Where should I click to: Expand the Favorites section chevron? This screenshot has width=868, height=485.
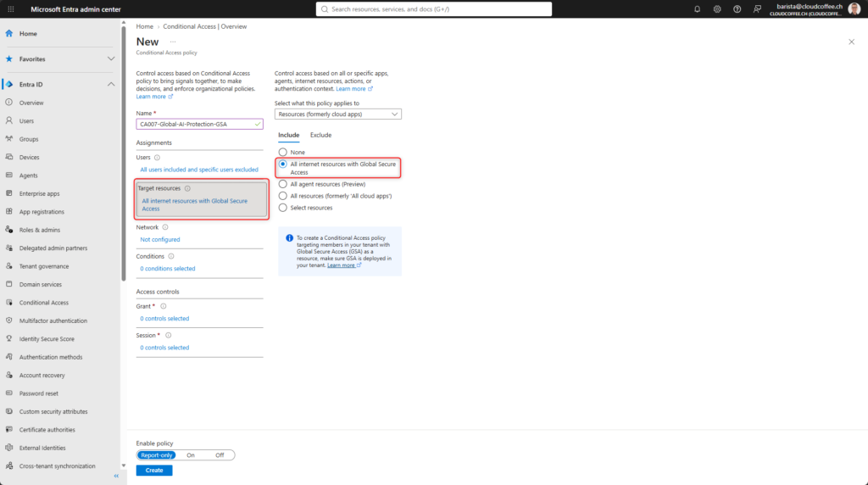111,59
